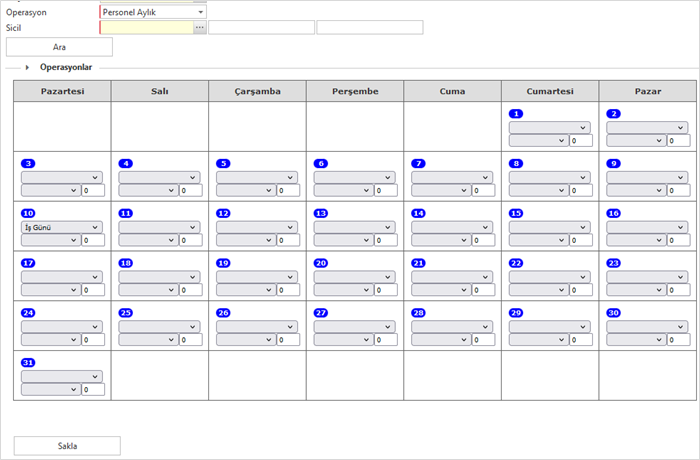Collapse the Operasyonlar section arrow
Screen dimensions: 700x460
coord(27,67)
